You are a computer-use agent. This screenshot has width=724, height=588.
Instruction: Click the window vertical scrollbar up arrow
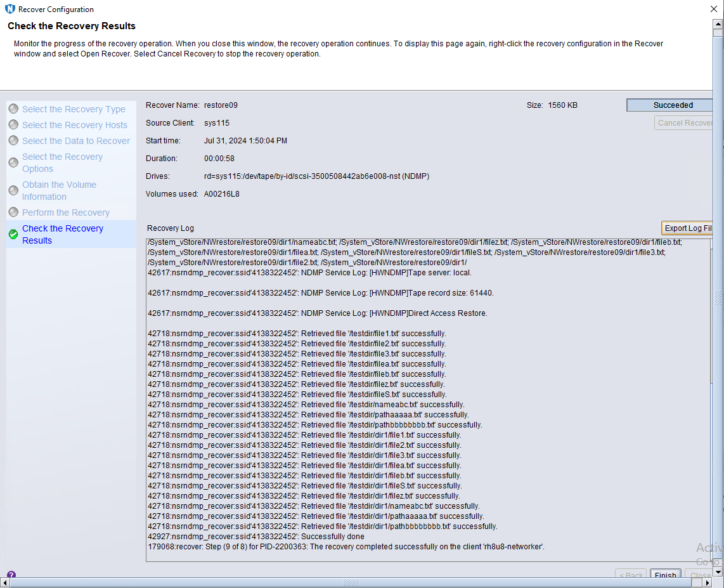pos(718,23)
